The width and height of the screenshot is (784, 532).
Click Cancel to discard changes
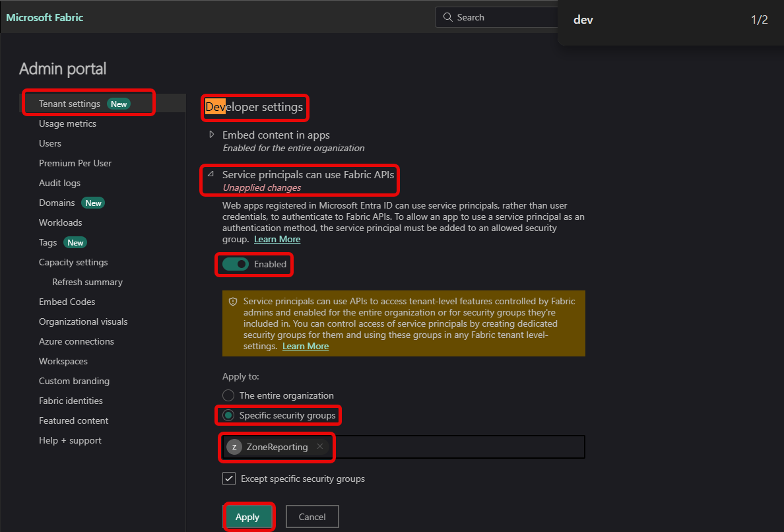click(x=312, y=517)
